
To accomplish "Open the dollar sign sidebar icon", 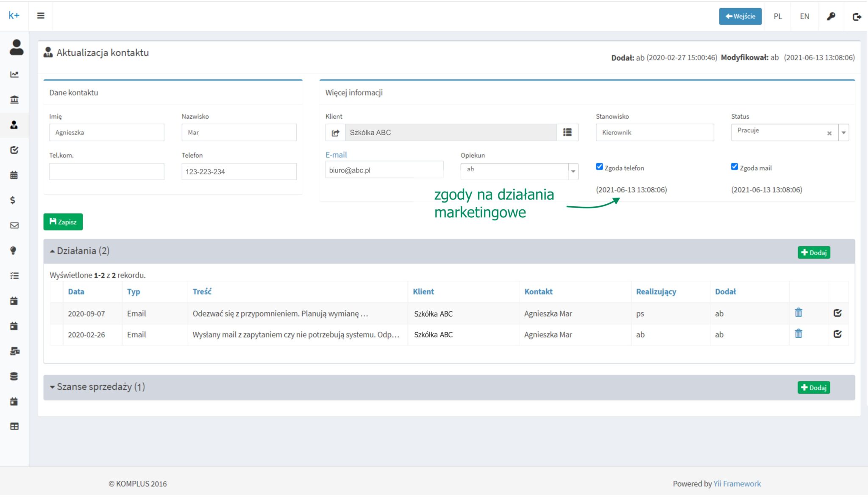I will [x=13, y=200].
